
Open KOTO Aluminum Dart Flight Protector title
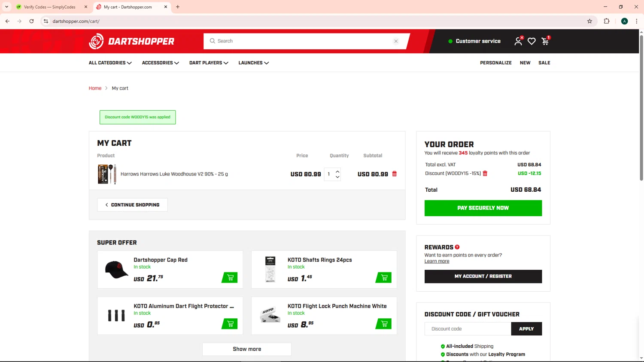(184, 306)
